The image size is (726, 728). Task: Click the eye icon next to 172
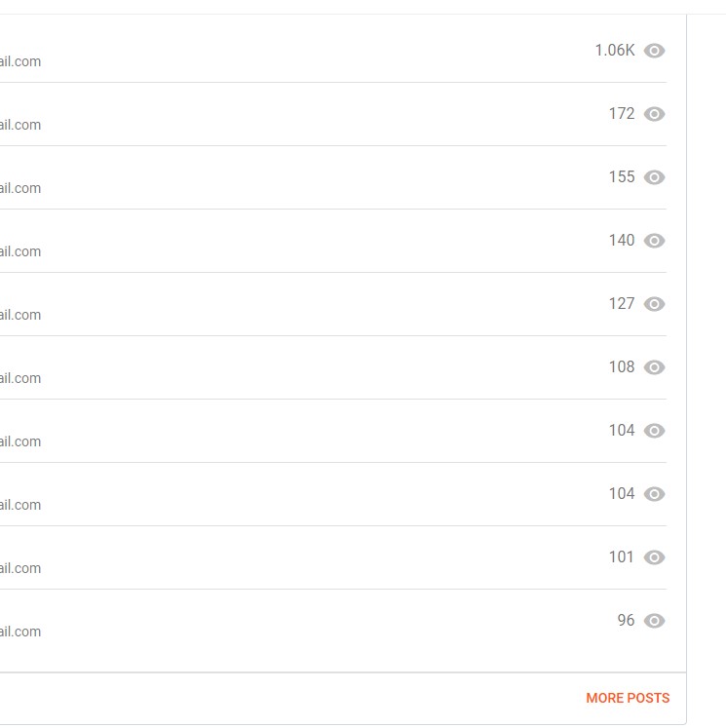655,114
